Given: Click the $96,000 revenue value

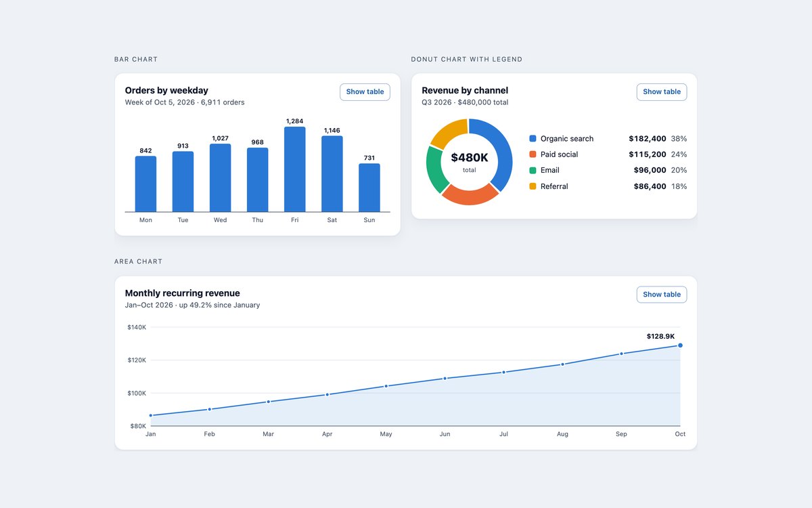Looking at the screenshot, I should 650,171.
